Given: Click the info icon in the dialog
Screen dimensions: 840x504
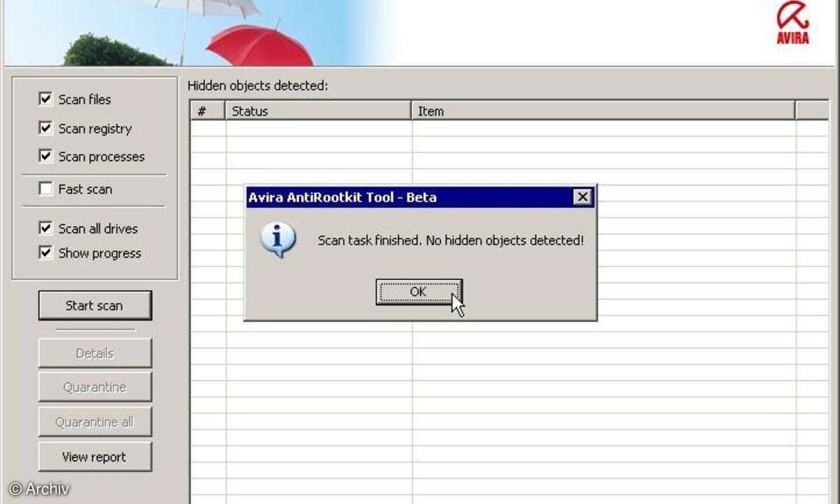Looking at the screenshot, I should [x=277, y=241].
